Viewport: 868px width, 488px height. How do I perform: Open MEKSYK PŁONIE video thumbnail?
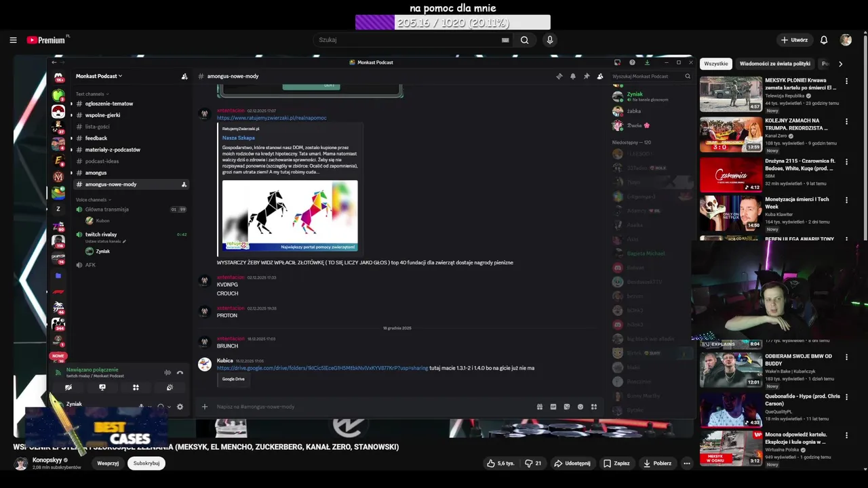[x=731, y=94]
